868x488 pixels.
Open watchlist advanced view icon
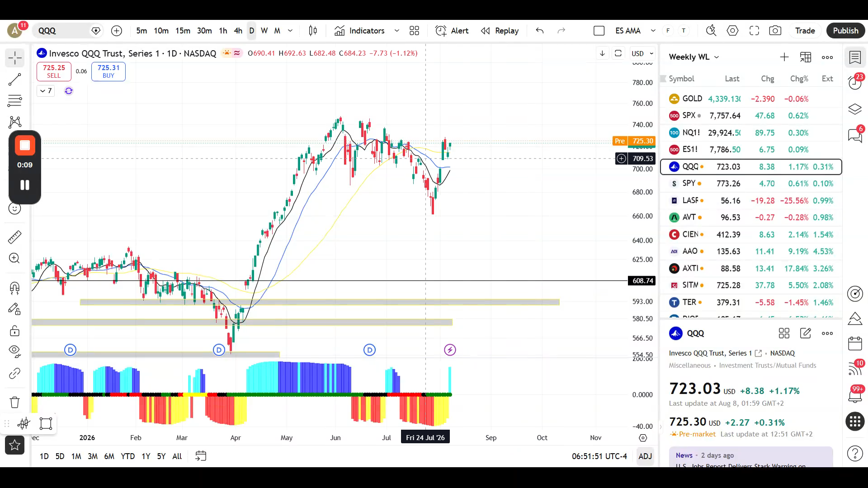tap(806, 57)
